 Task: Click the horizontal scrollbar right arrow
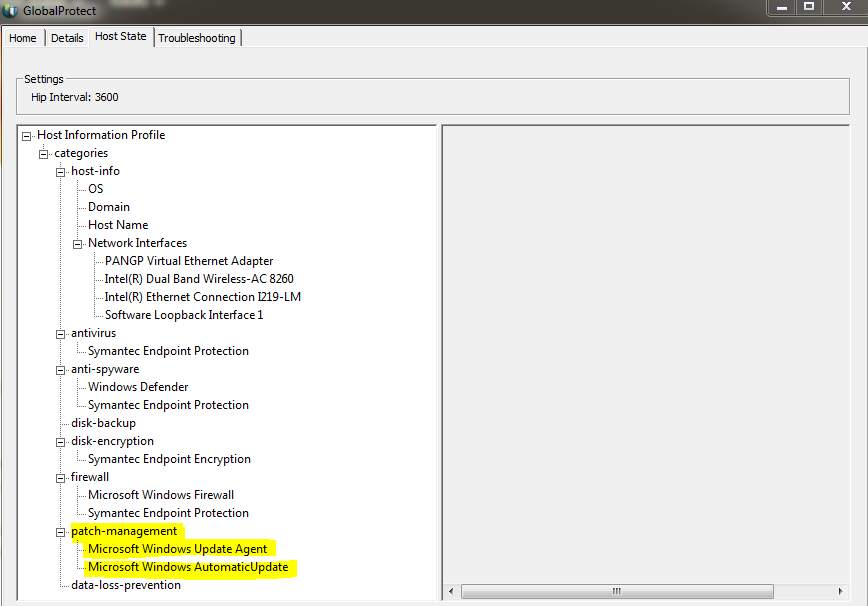click(840, 591)
